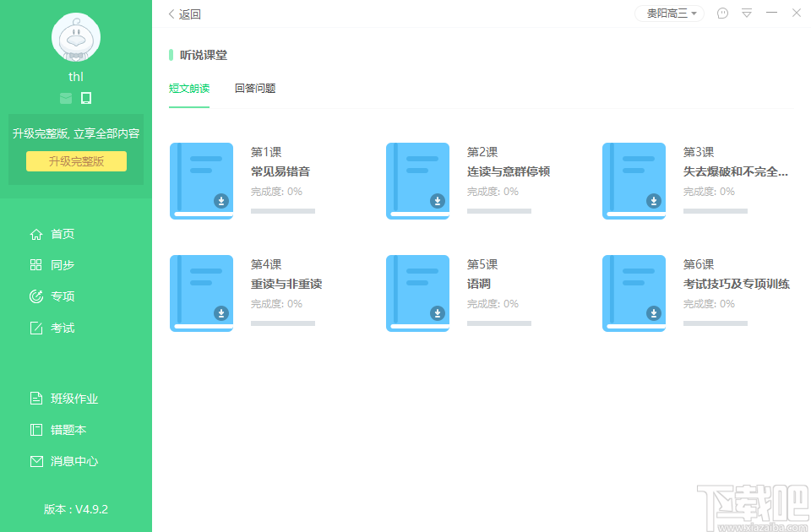811x532 pixels.
Task: Click the mobile device icon under the avatar
Action: pos(85,98)
